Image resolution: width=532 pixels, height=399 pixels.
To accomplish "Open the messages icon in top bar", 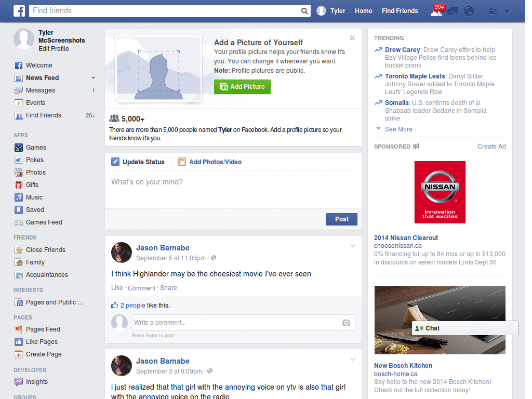I will pos(453,11).
